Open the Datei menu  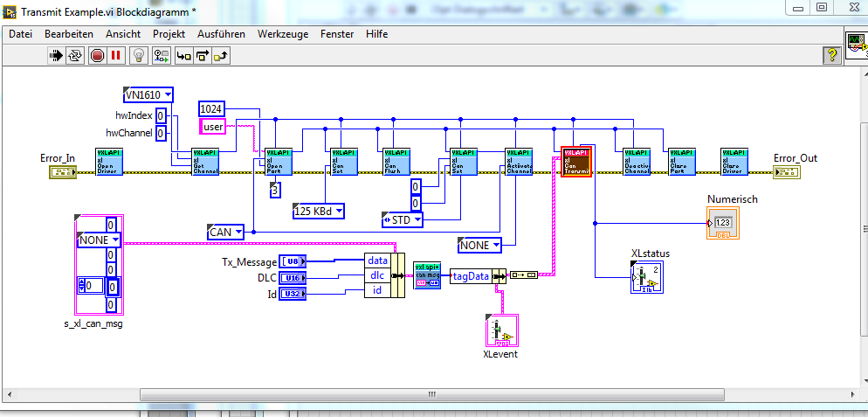click(20, 34)
